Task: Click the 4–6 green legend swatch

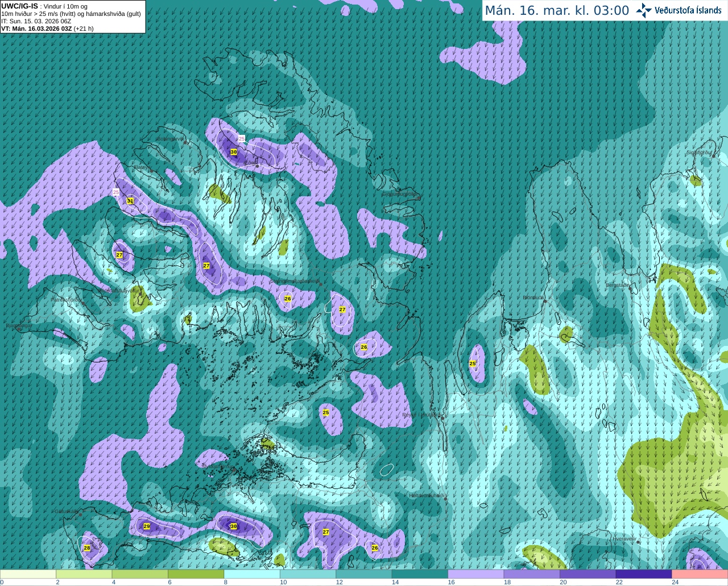Action: tap(140, 574)
